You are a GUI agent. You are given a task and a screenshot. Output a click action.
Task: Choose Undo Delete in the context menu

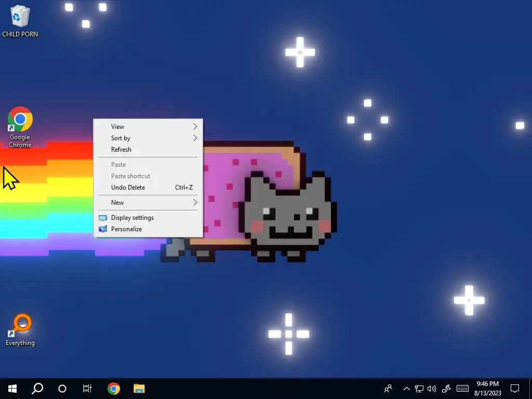click(x=148, y=188)
